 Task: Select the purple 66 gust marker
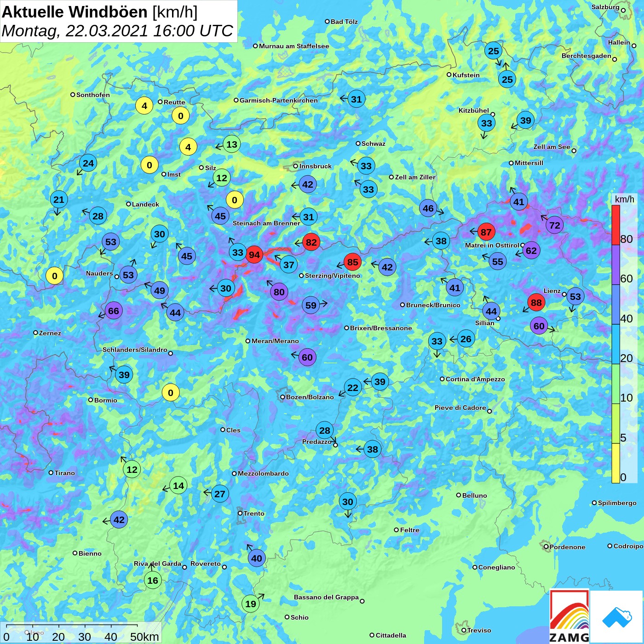pos(114,311)
